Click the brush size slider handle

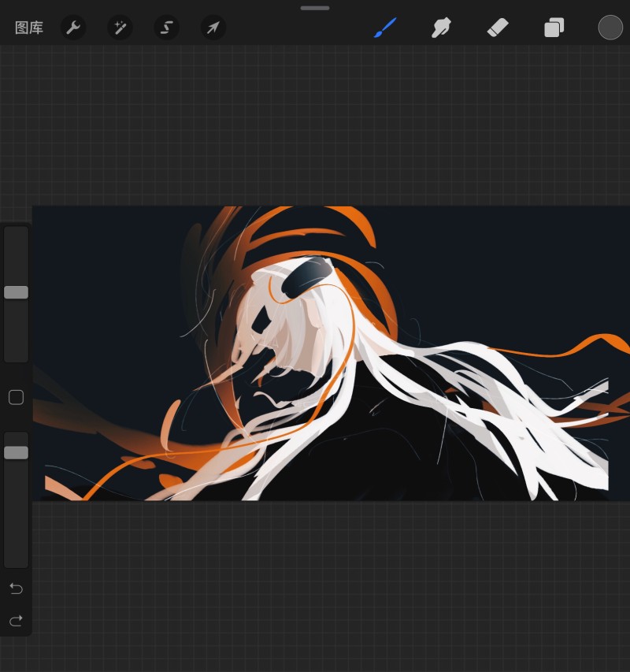point(17,292)
